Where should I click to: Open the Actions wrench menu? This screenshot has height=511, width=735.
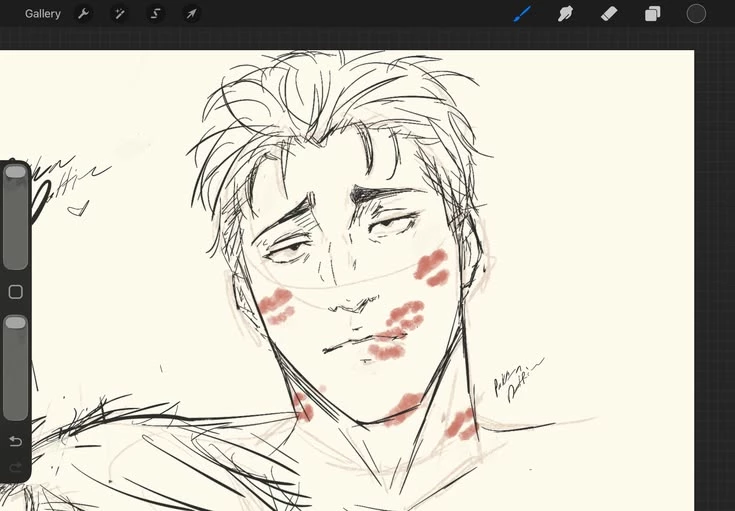[83, 14]
